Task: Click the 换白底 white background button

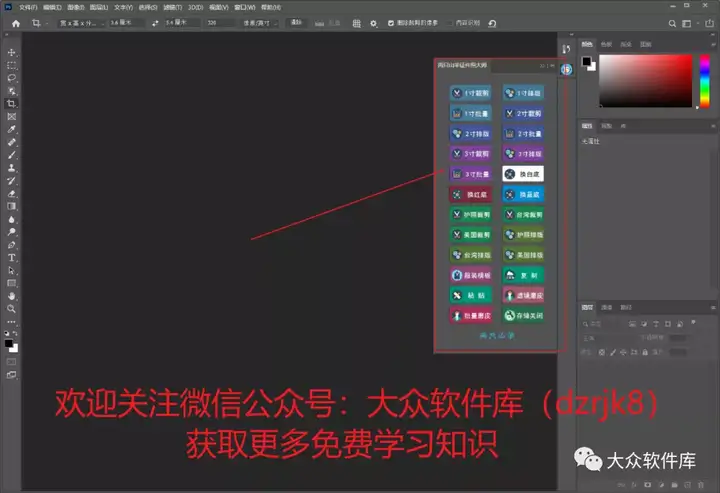Action: point(523,174)
